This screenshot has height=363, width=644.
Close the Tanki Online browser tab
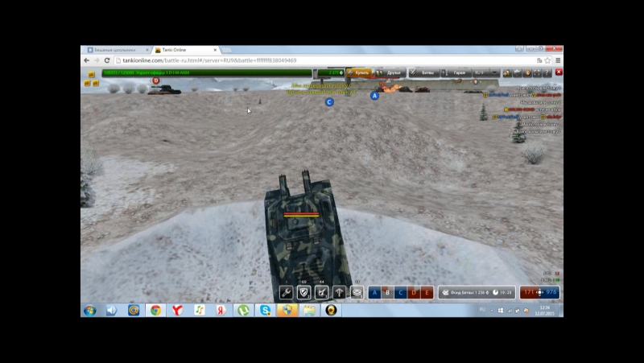click(x=215, y=50)
